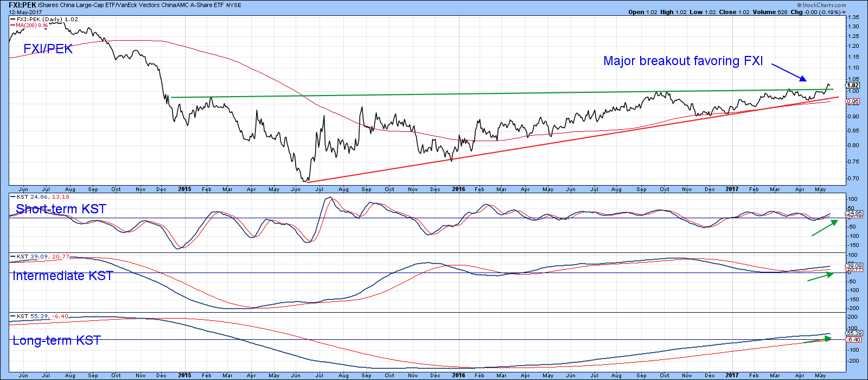Click the 1.02 last-price axis label
This screenshot has width=868, height=380.
pyautogui.click(x=853, y=85)
